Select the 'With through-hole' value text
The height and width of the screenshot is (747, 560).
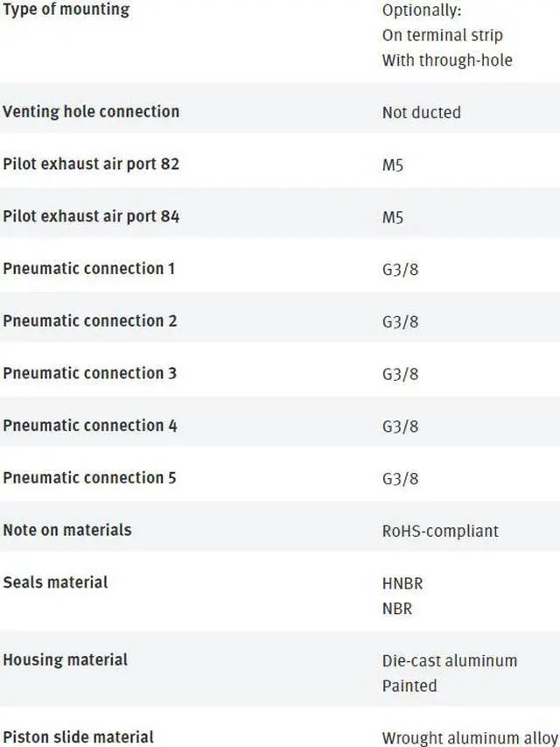click(447, 60)
